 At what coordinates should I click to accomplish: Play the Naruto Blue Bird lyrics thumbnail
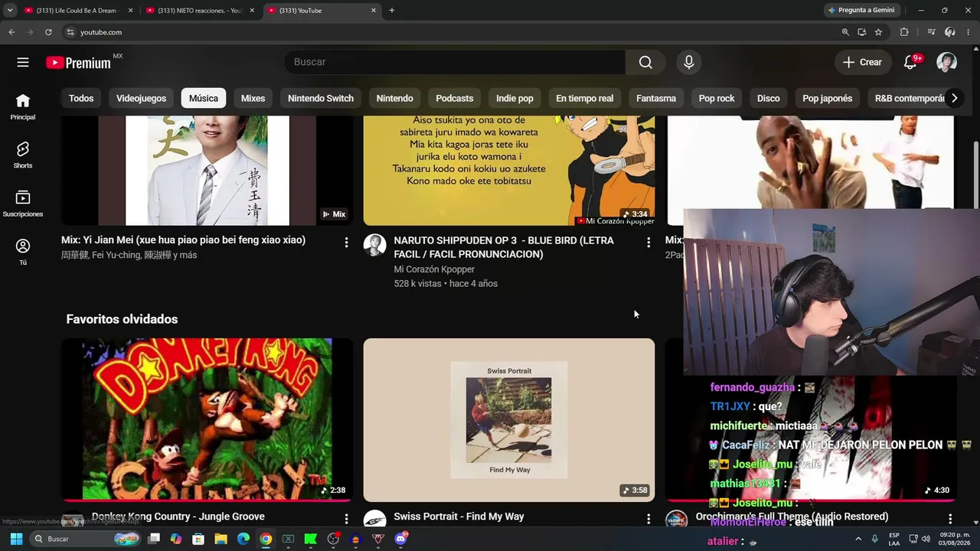(x=509, y=171)
